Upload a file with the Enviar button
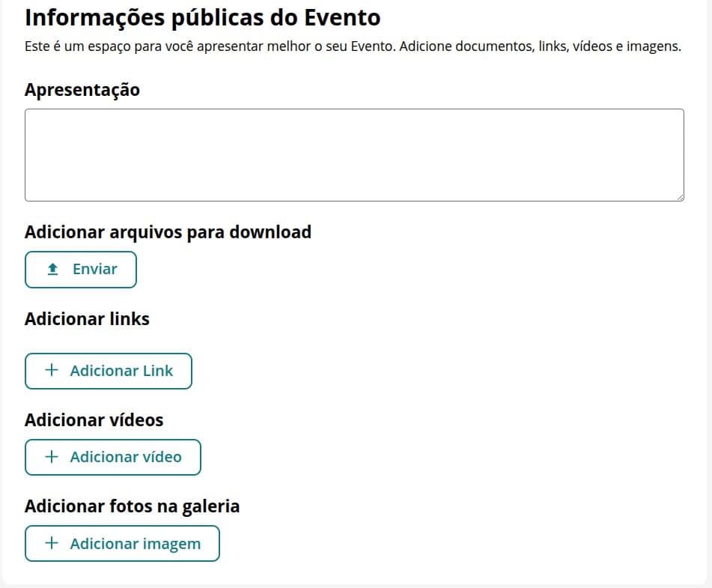 point(81,270)
